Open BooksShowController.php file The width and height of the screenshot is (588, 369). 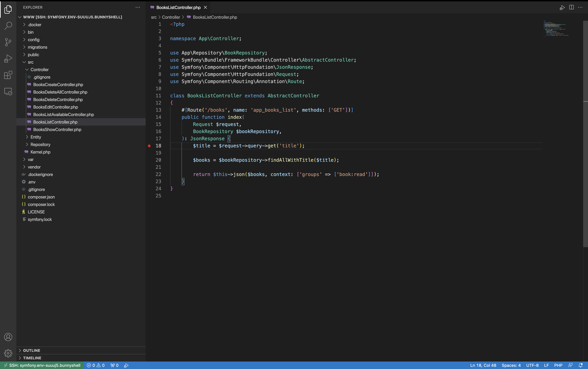pos(81,129)
